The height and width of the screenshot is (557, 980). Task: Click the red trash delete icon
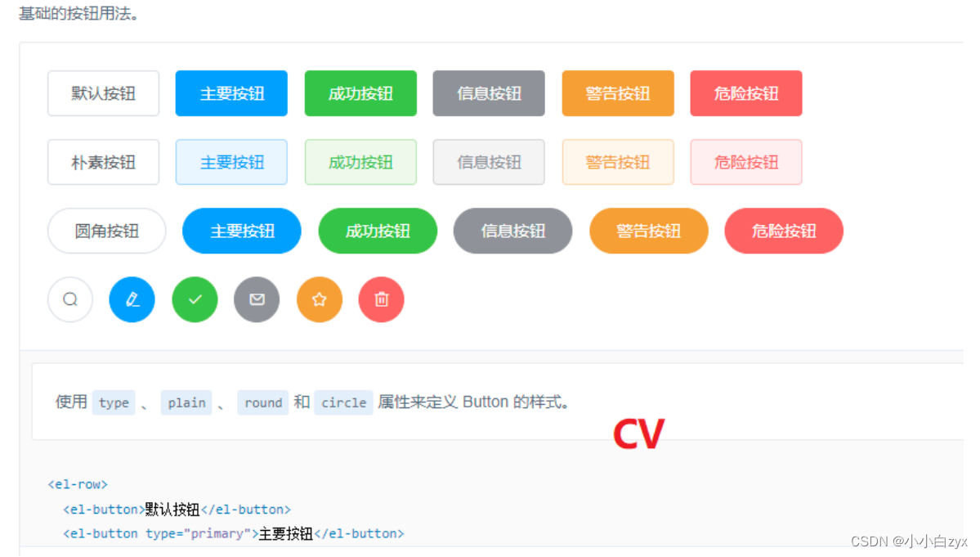381,299
